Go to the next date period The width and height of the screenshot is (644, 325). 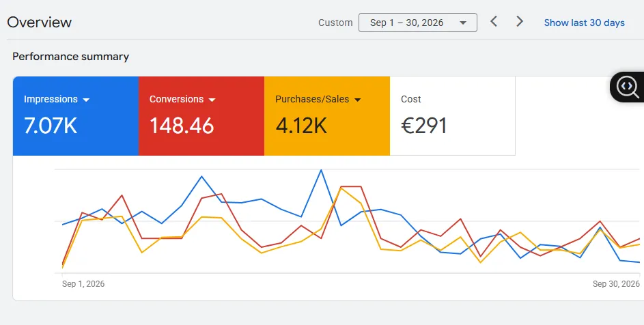(520, 21)
